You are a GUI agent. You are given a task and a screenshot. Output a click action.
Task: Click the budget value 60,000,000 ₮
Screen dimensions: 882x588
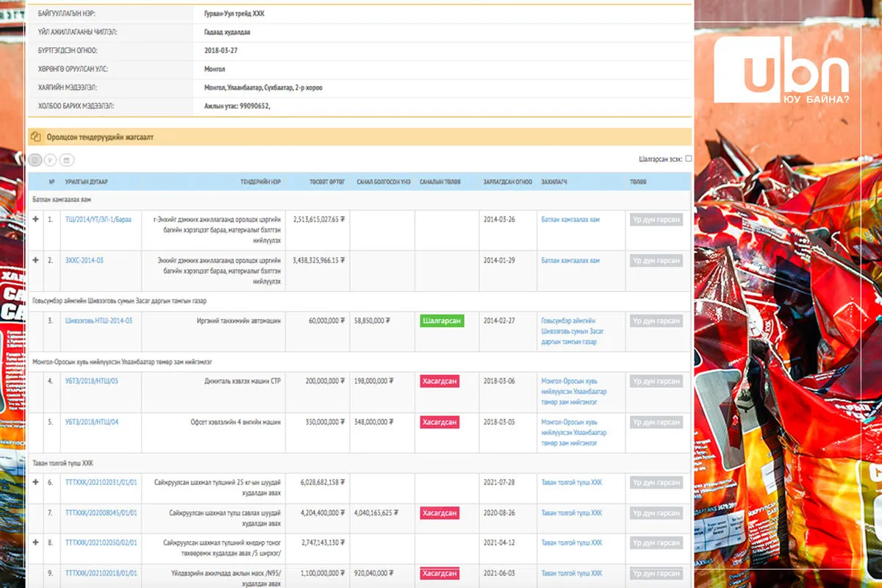(326, 320)
